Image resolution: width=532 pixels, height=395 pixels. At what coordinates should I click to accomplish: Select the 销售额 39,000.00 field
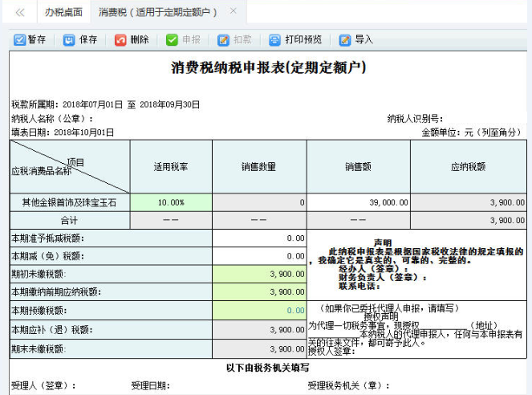point(358,202)
